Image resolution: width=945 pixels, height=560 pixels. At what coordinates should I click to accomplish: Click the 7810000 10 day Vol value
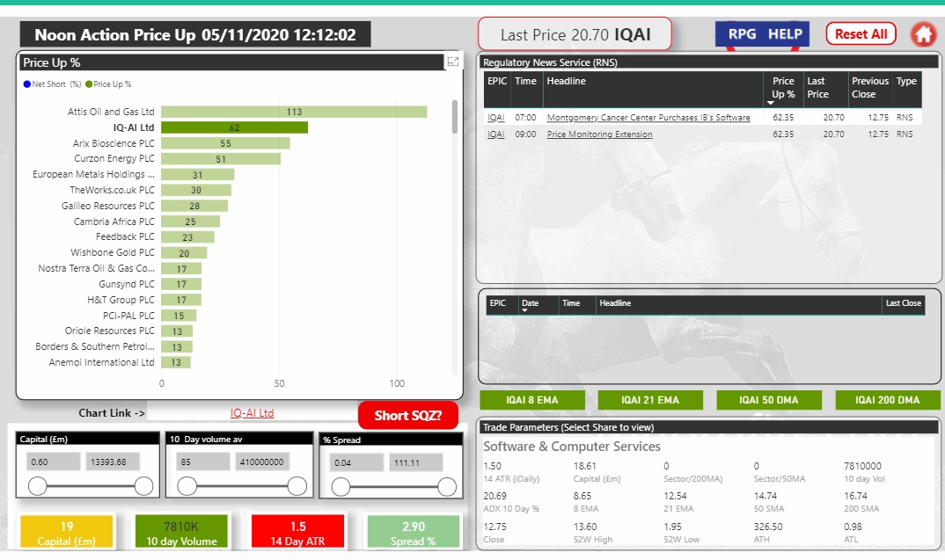click(862, 466)
